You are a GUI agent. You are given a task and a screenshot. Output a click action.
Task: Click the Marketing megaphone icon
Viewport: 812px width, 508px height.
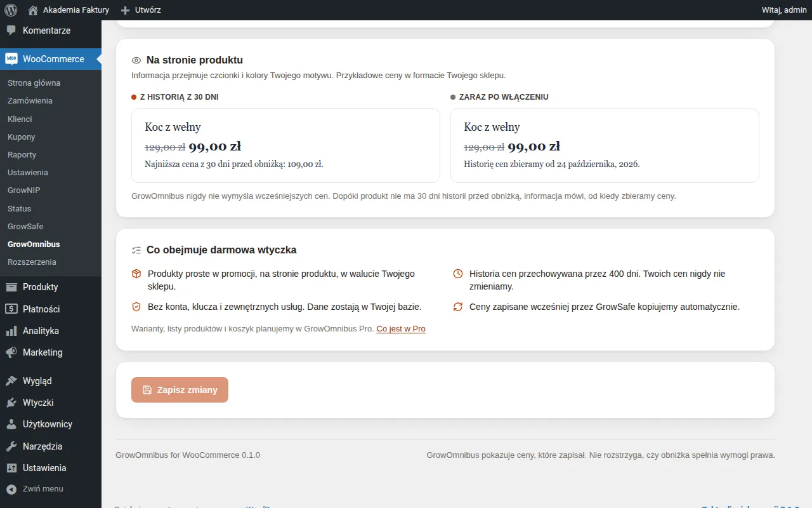point(11,352)
